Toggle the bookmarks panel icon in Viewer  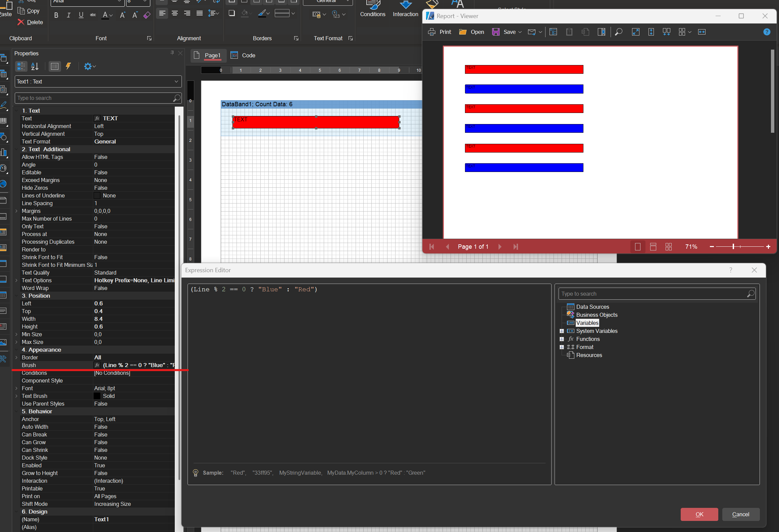coord(553,32)
